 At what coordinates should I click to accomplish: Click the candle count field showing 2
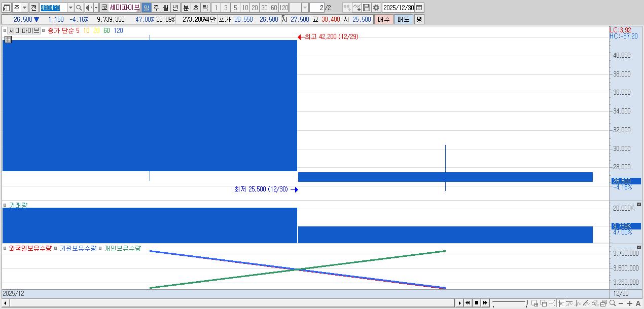[x=317, y=8]
